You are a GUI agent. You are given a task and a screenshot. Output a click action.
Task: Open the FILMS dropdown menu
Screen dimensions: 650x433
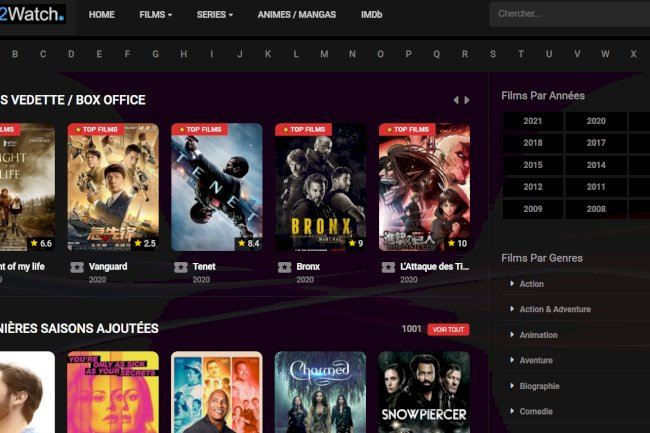point(155,15)
